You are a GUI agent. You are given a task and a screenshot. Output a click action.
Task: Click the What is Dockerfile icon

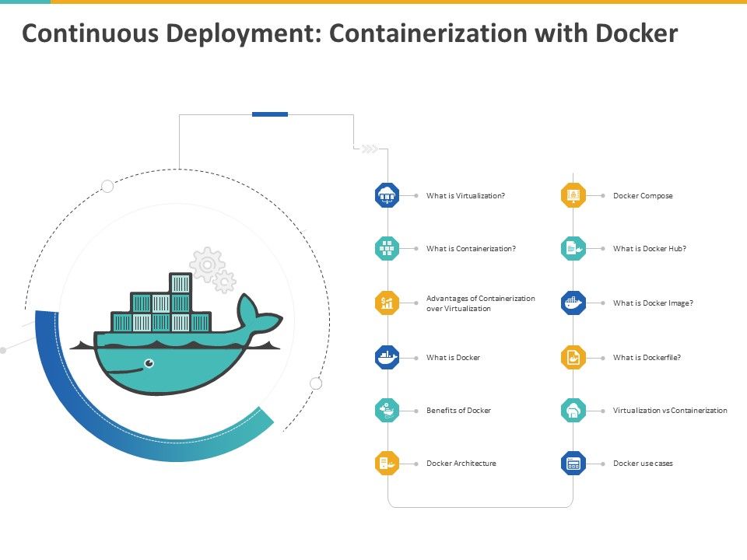point(573,357)
